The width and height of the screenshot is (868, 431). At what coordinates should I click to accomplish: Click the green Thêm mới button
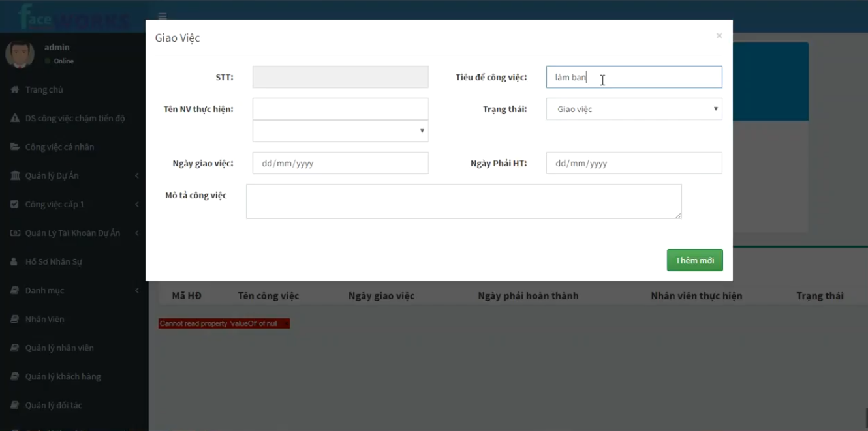(694, 260)
